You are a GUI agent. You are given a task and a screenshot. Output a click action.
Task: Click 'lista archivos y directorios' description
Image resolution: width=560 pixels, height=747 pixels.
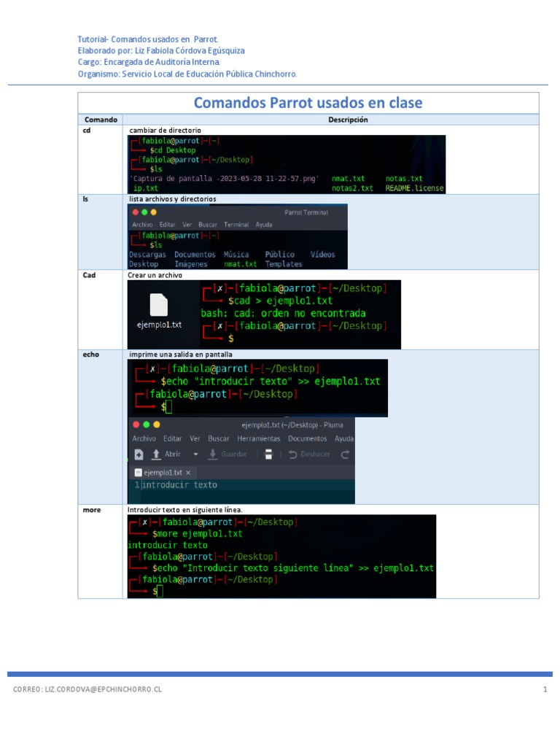(172, 198)
